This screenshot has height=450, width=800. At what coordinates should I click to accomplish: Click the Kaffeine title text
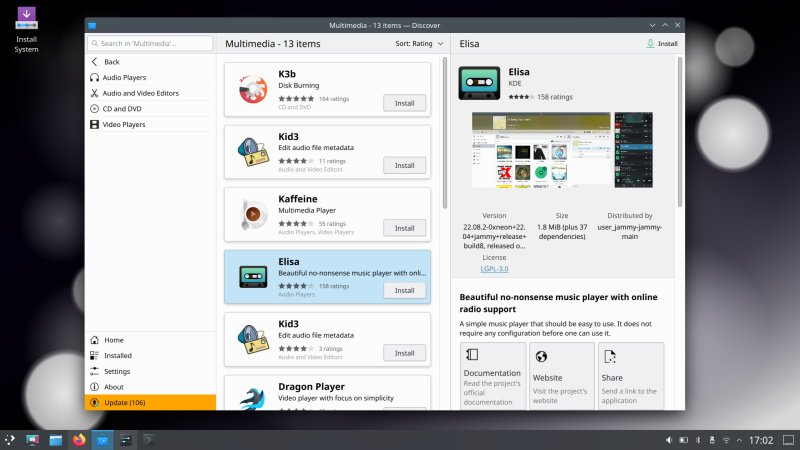298,199
